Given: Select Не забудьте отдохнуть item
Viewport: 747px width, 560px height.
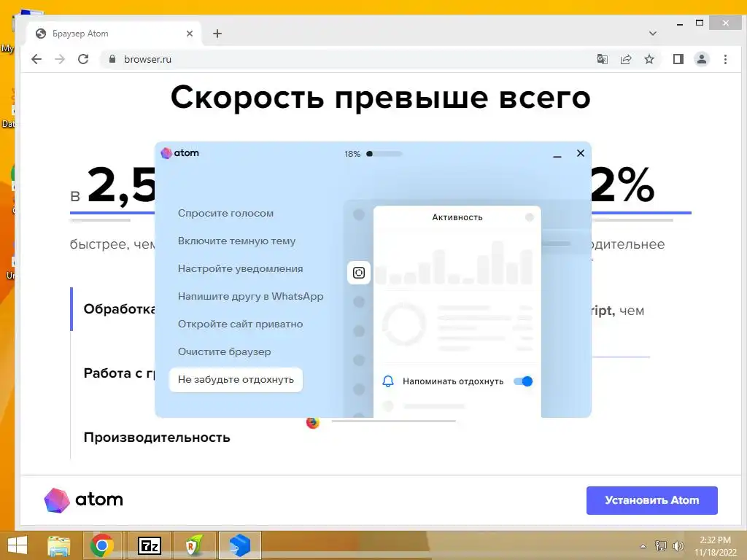Looking at the screenshot, I should click(x=236, y=379).
